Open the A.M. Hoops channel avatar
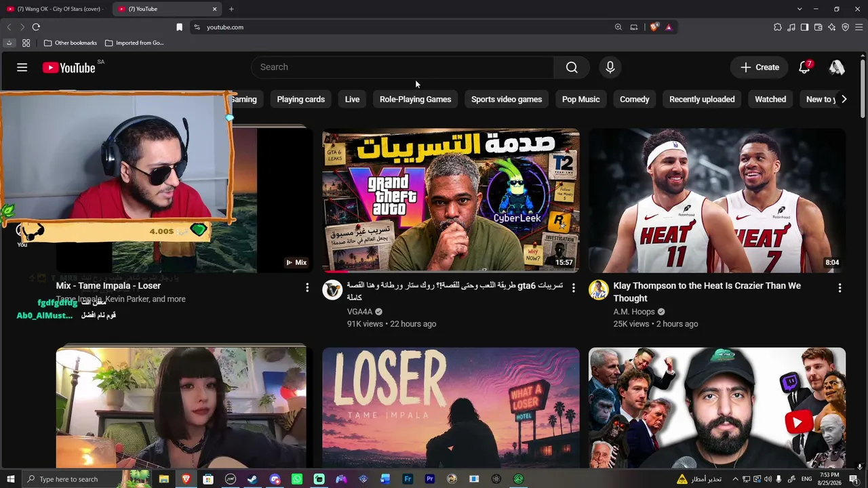 [599, 290]
